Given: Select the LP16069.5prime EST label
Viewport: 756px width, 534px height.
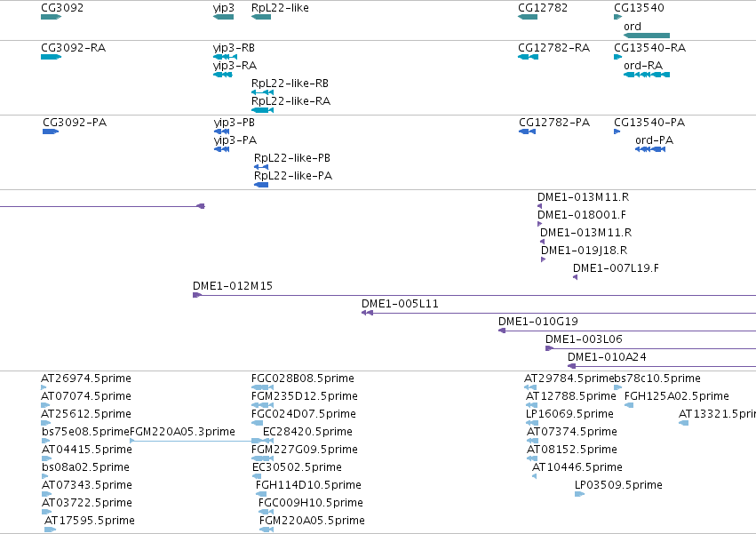Looking at the screenshot, I should coord(569,414).
